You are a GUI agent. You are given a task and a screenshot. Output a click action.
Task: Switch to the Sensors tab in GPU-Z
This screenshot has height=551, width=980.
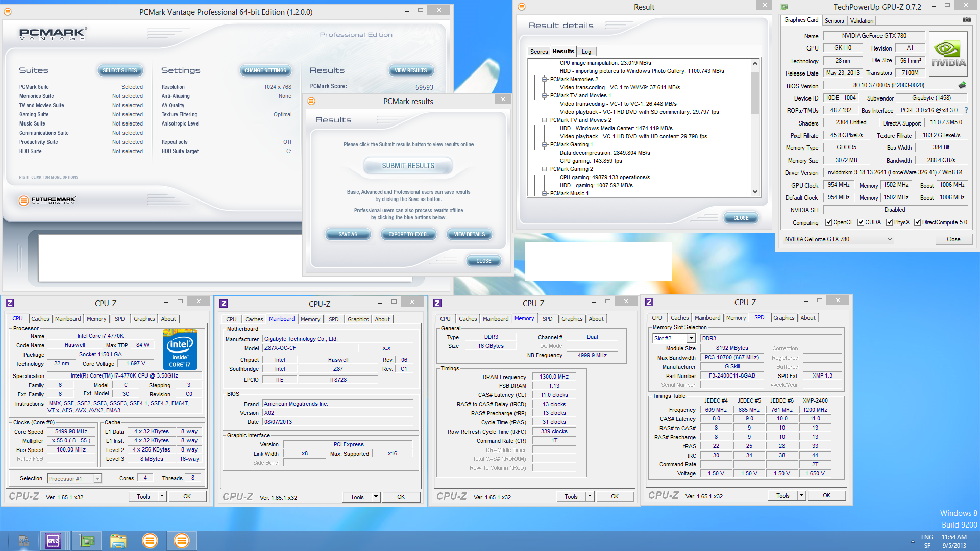pos(834,21)
